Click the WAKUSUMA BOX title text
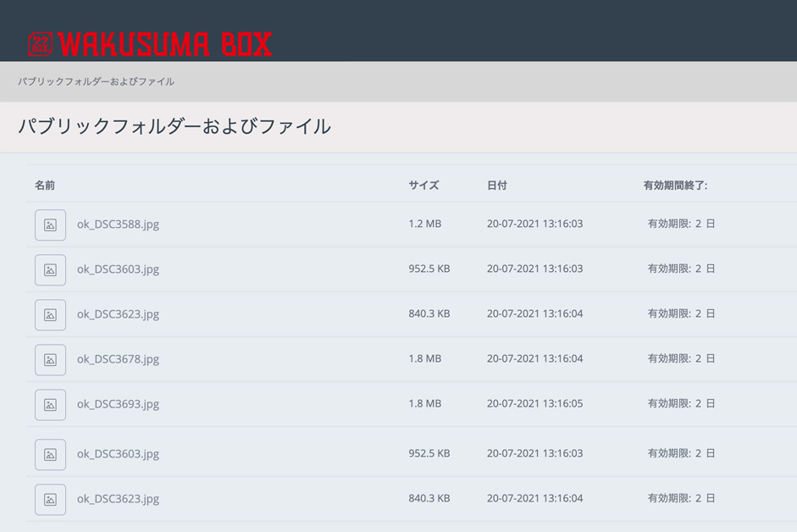Viewport: 797px width, 532px height. pyautogui.click(x=165, y=44)
